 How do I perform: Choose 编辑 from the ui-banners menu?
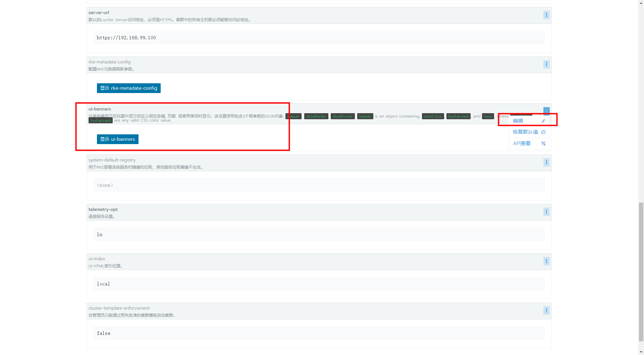tap(529, 121)
